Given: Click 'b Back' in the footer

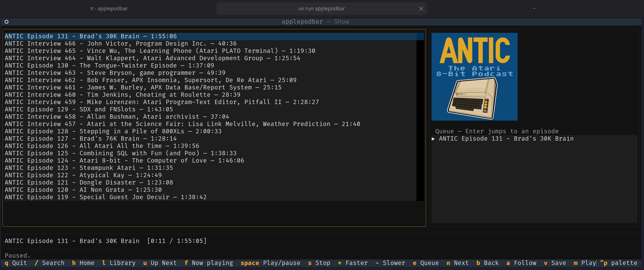Looking at the screenshot, I should 487,263.
